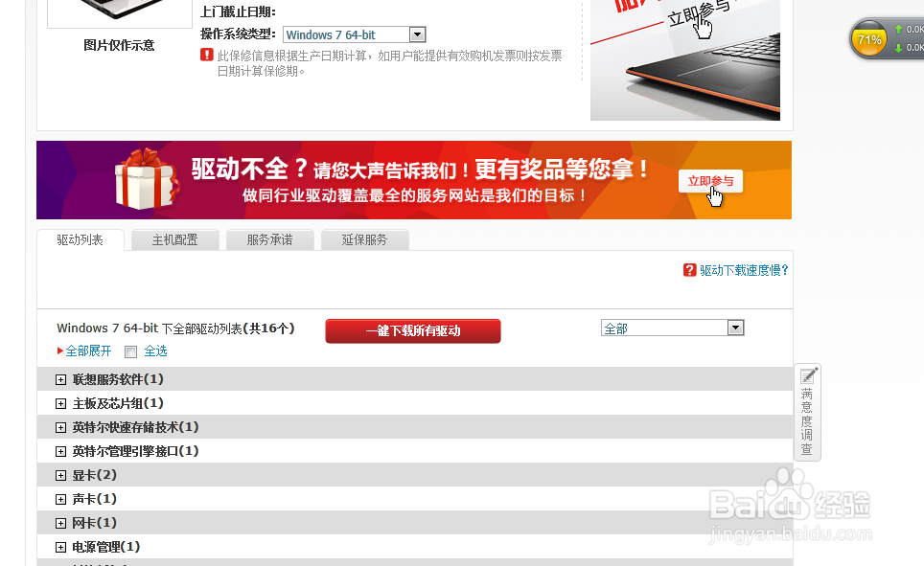Expand the 英特尔管理引擎接口(1) category
Viewport: 924px width, 566px height.
pos(60,452)
